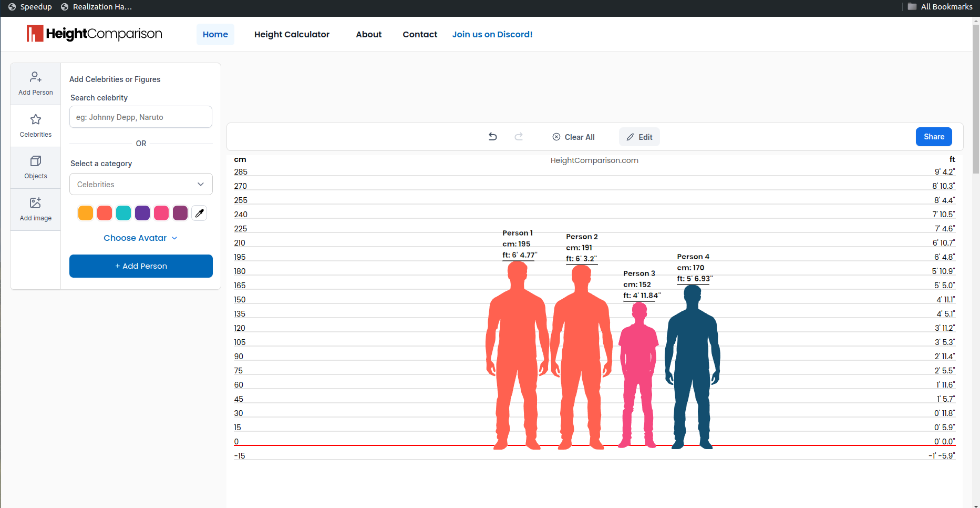The image size is (980, 508).
Task: Open the About page
Action: (x=369, y=34)
